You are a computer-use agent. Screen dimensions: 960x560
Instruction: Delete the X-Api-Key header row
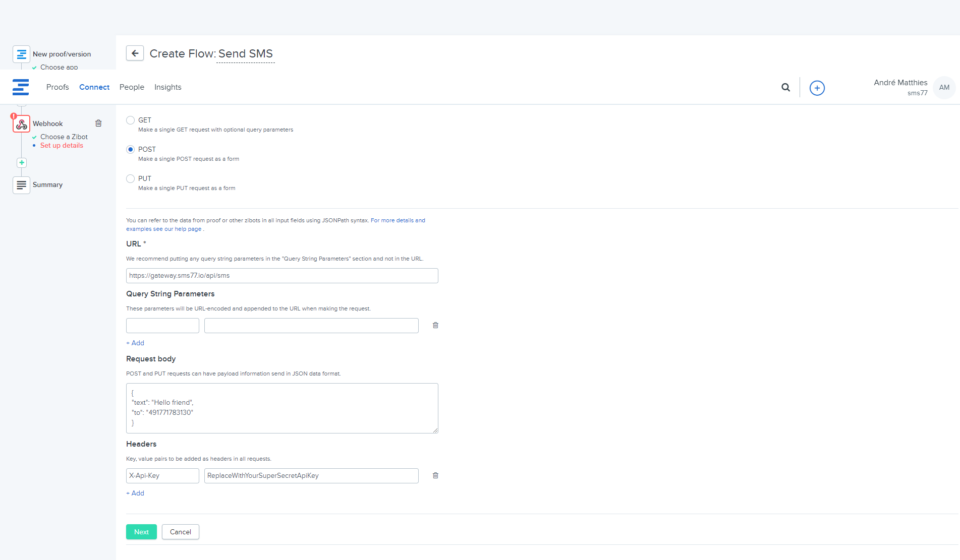point(435,476)
